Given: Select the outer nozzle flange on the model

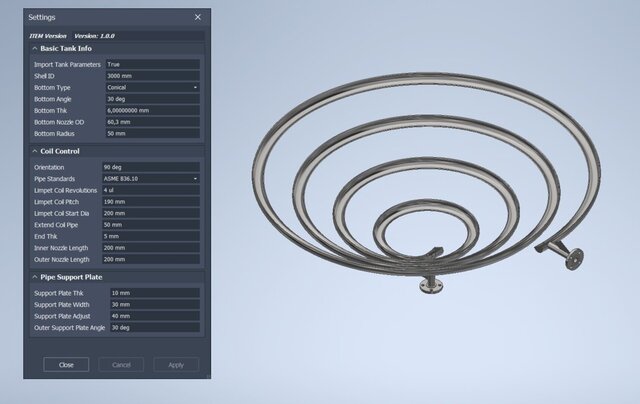Looking at the screenshot, I should (x=573, y=264).
